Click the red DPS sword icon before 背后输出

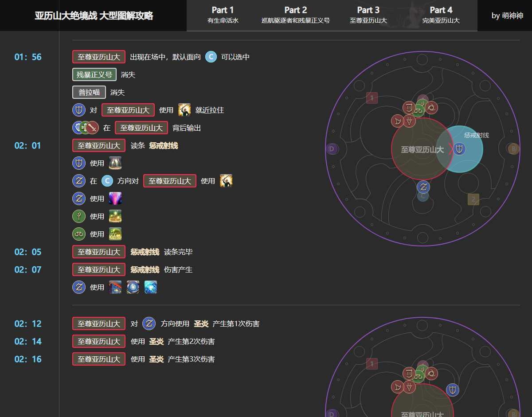coord(92,128)
